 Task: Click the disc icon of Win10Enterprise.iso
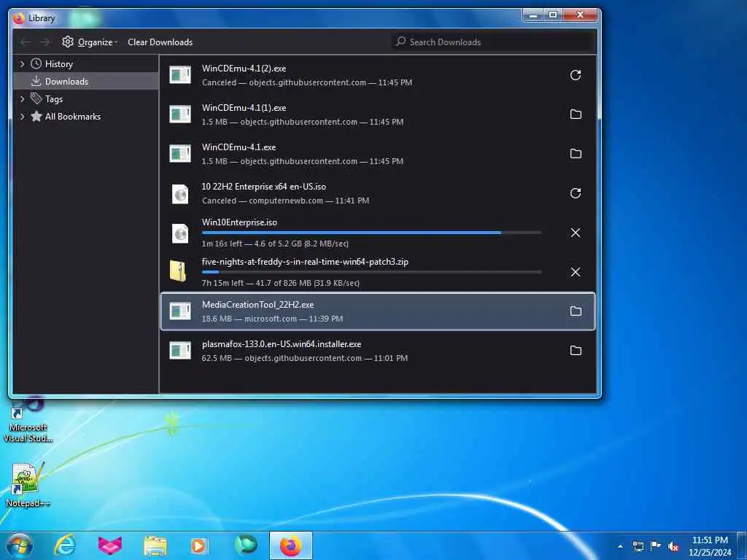[x=180, y=233]
